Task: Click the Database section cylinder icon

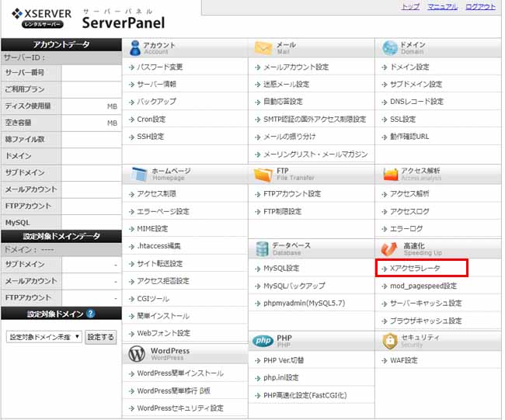Action: (x=263, y=248)
